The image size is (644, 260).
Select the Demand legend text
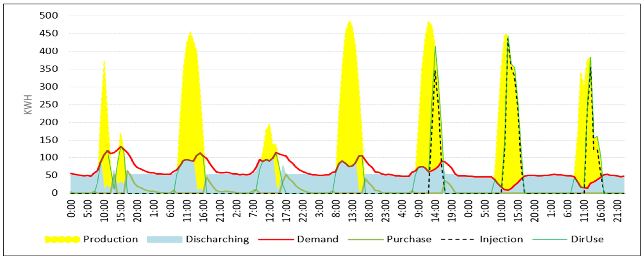pos(318,239)
